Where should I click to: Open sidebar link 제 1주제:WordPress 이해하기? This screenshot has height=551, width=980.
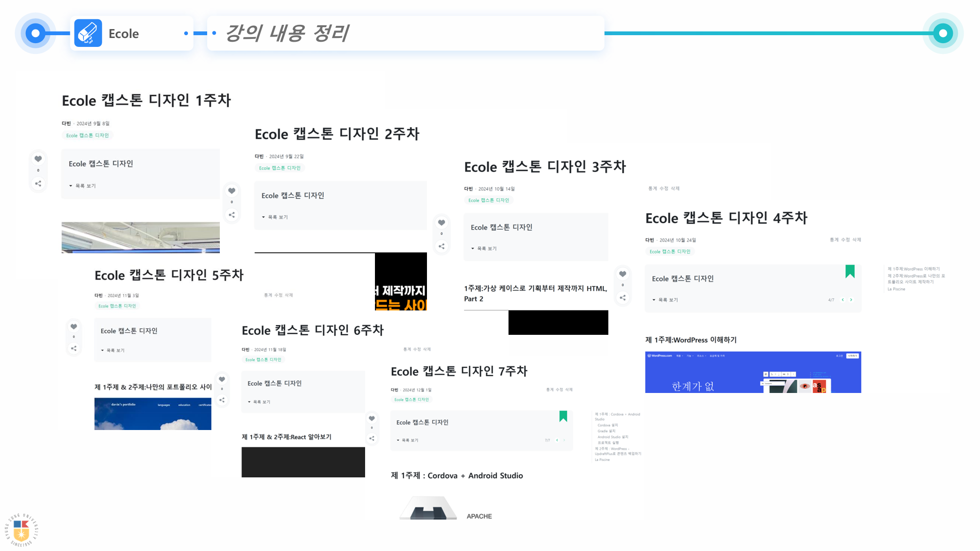[x=913, y=269]
